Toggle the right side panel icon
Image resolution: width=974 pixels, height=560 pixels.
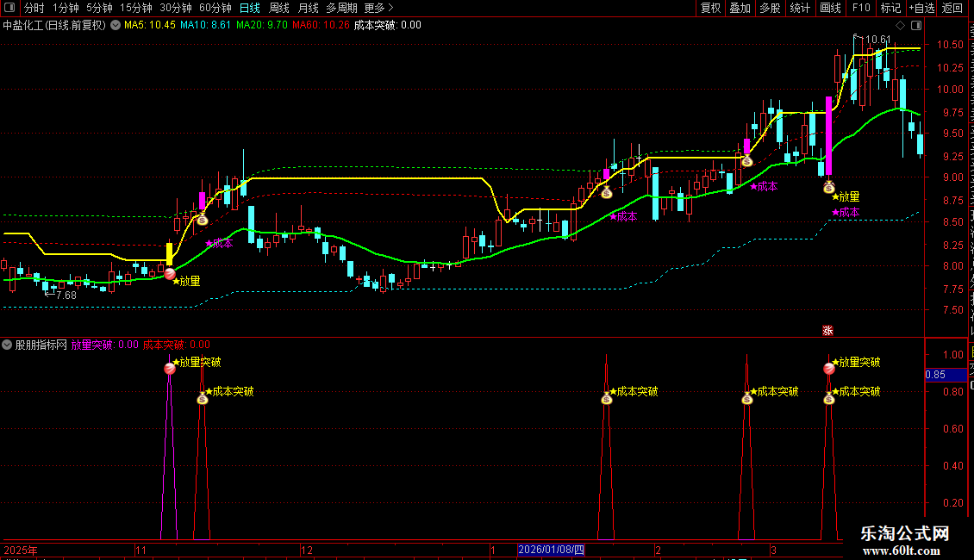coord(915,26)
